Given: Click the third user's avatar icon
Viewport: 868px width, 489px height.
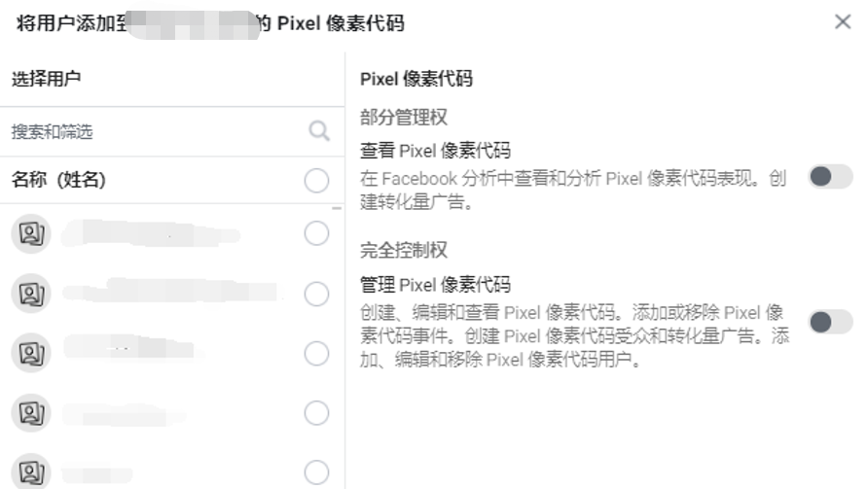Looking at the screenshot, I should pyautogui.click(x=31, y=353).
